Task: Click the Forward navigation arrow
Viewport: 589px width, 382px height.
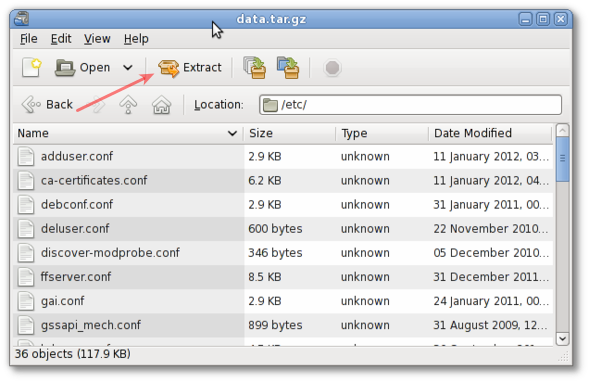Action: (x=99, y=104)
